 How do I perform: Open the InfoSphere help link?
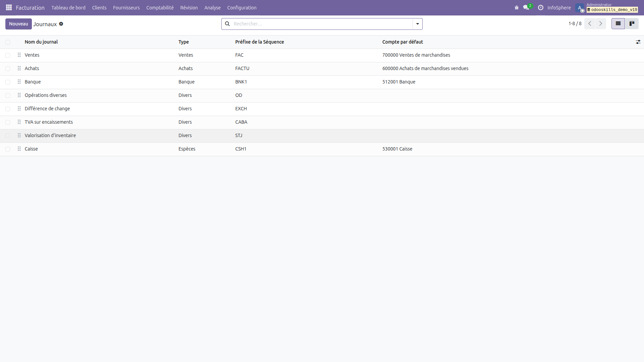(x=559, y=7)
